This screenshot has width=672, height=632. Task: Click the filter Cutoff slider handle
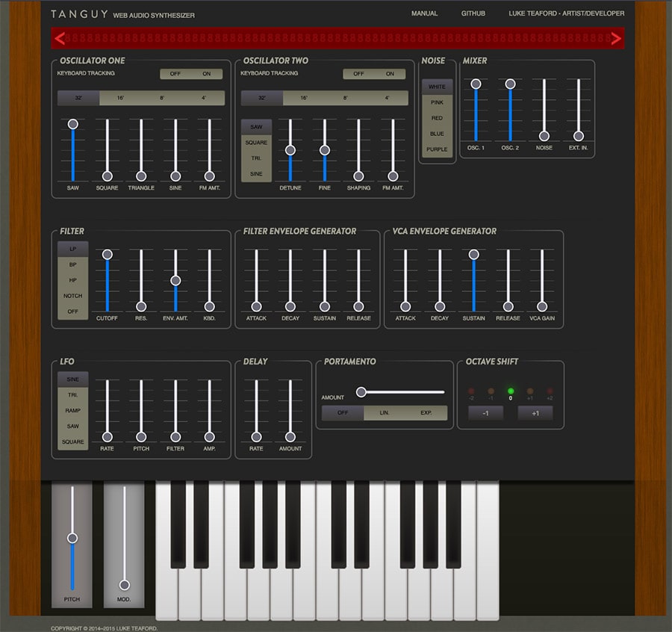107,255
